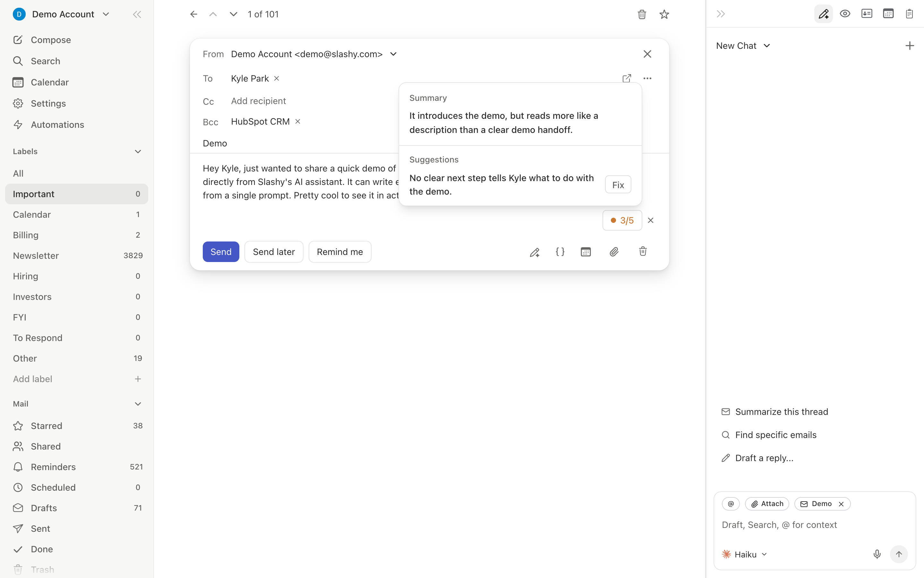Image resolution: width=924 pixels, height=578 pixels.
Task: Expand the From address dropdown
Action: tap(393, 54)
